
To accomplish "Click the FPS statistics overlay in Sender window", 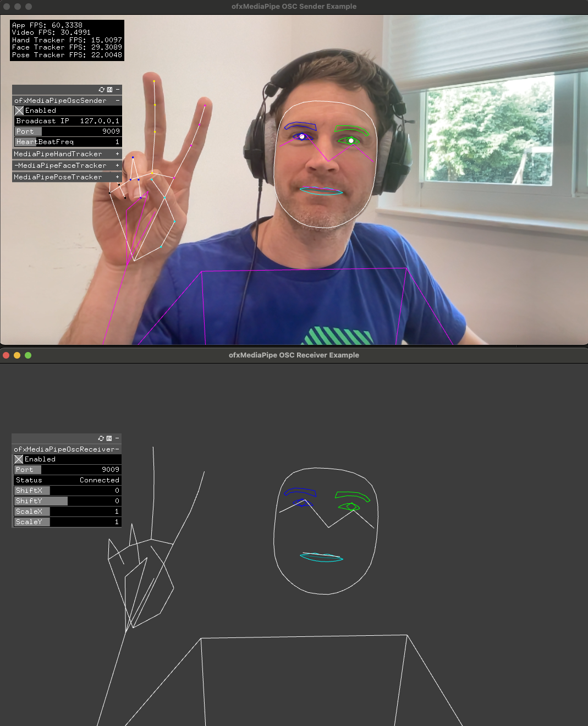I will pos(67,40).
